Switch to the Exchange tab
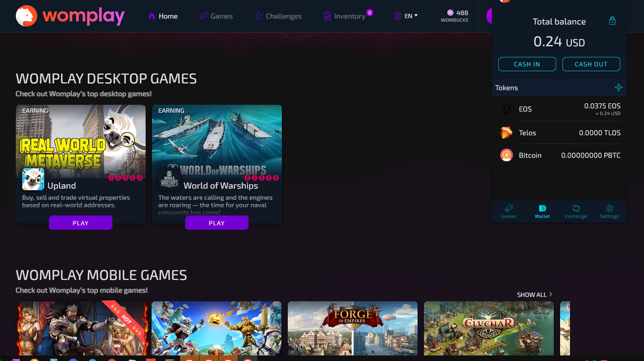644x361 pixels. [576, 212]
